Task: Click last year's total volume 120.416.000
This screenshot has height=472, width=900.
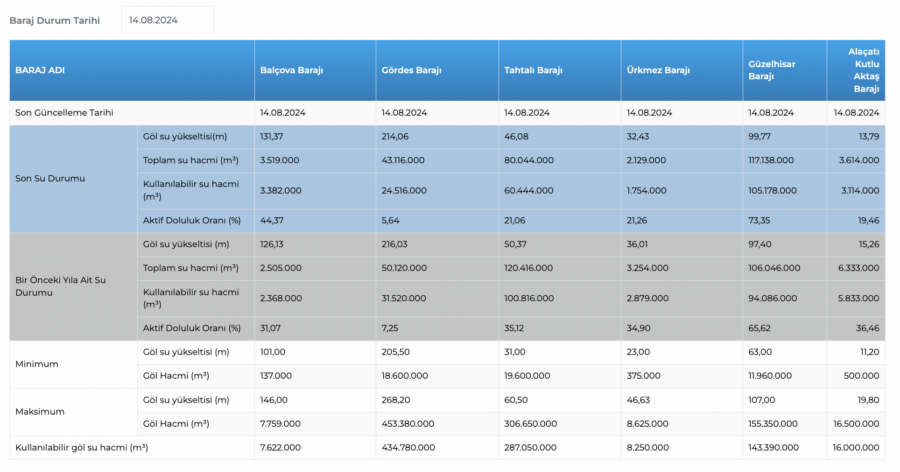Action: (528, 268)
